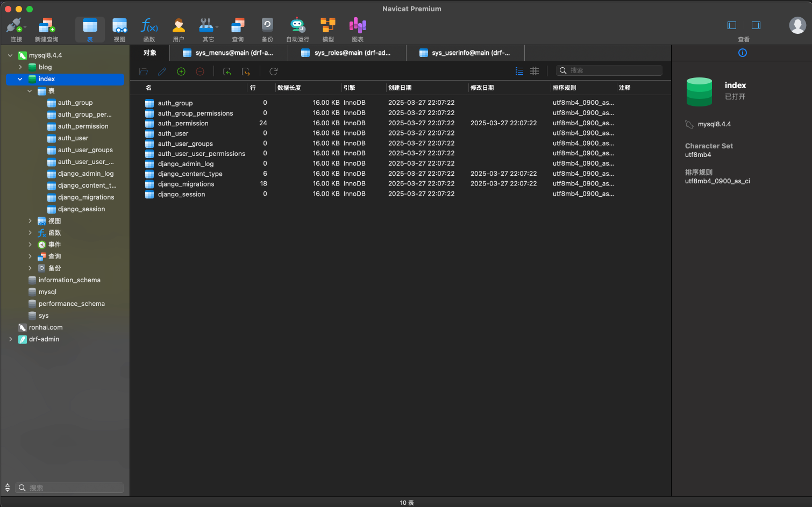Screen dimensions: 812x507
Task: Sort by the Data Length (数据长度) header
Action: coord(308,88)
